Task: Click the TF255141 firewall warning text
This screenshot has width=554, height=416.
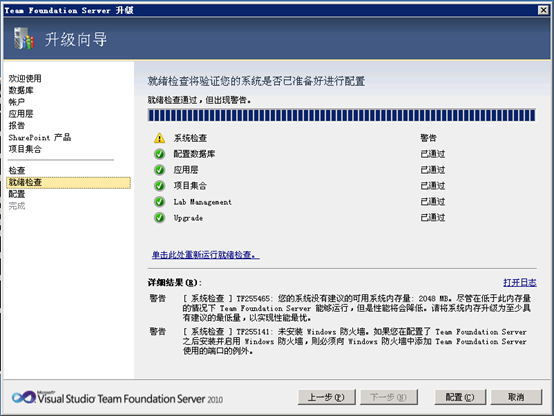Action: [355, 341]
